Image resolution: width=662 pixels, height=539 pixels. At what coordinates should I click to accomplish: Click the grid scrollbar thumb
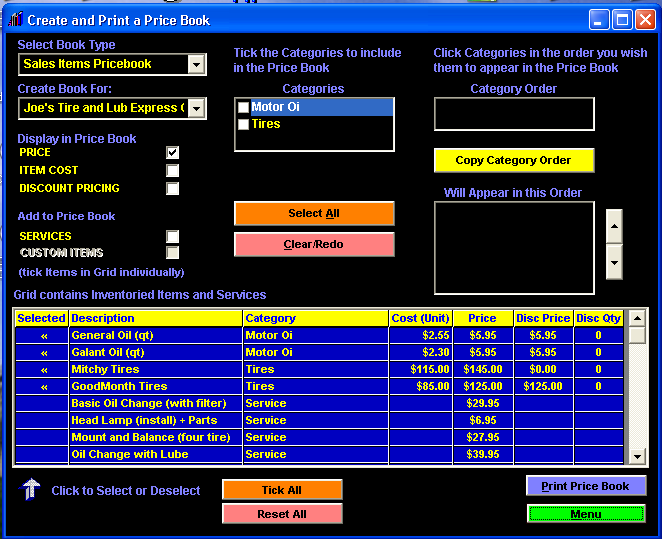637,335
